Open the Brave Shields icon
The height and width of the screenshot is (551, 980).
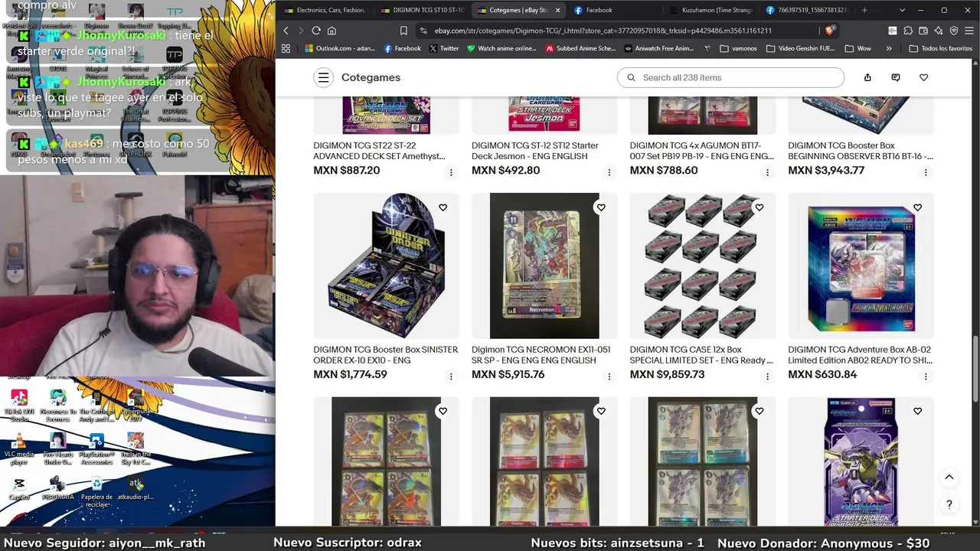tap(830, 31)
